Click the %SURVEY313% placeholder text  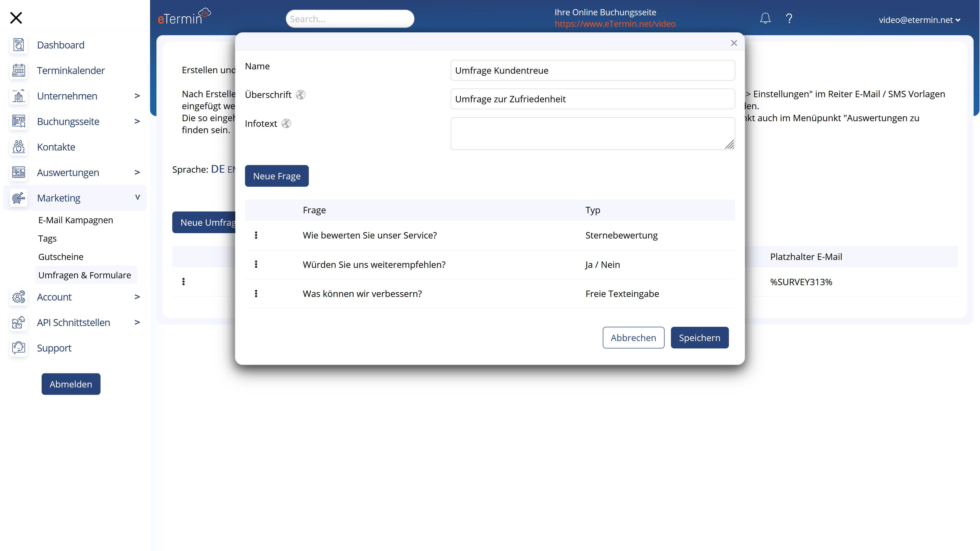pos(801,282)
